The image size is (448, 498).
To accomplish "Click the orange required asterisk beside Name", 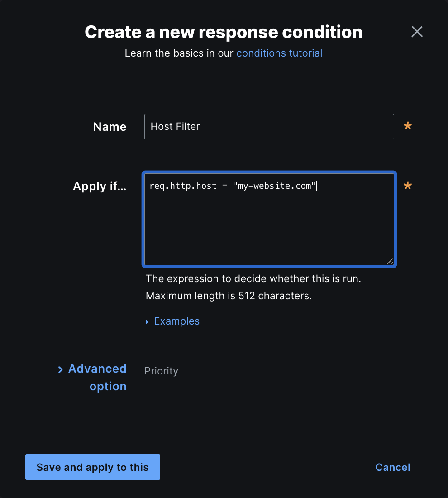I will (x=408, y=126).
